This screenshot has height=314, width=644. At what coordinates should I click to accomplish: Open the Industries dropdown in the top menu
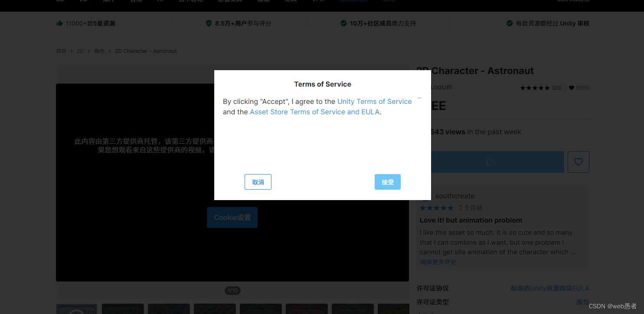(353, 1)
